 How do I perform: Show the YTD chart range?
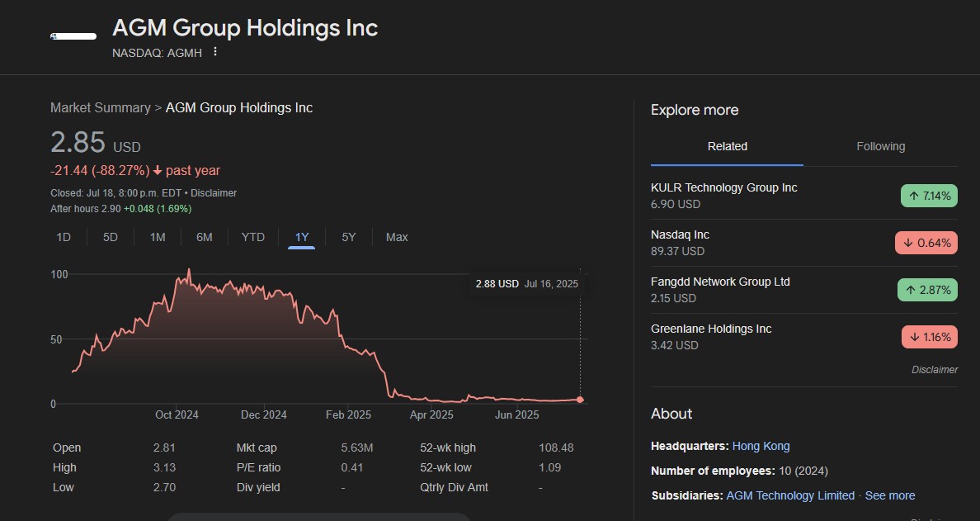pos(253,237)
